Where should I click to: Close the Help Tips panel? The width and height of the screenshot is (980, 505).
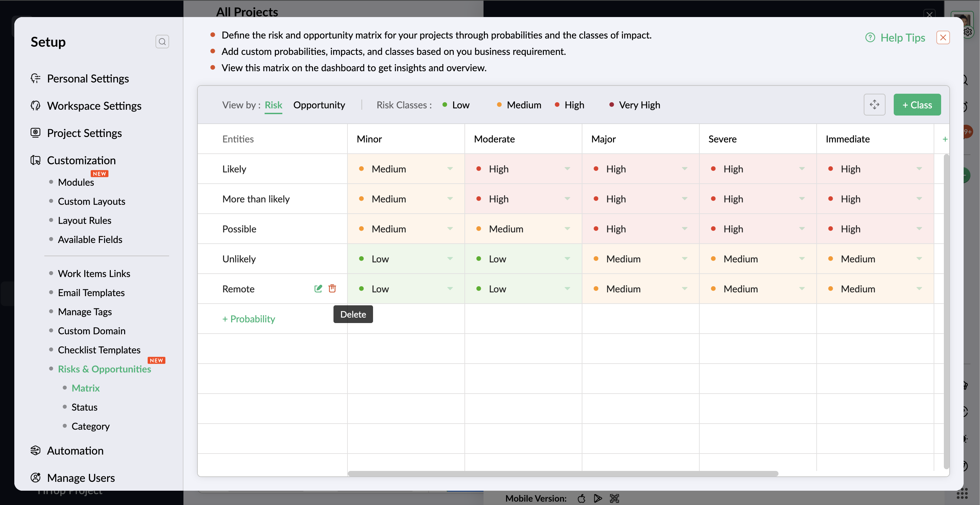(943, 37)
